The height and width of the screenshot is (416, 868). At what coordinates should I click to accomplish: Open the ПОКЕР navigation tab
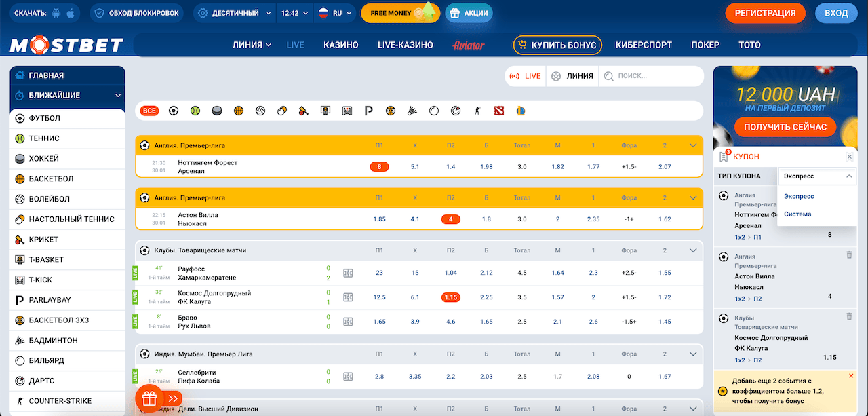[705, 45]
